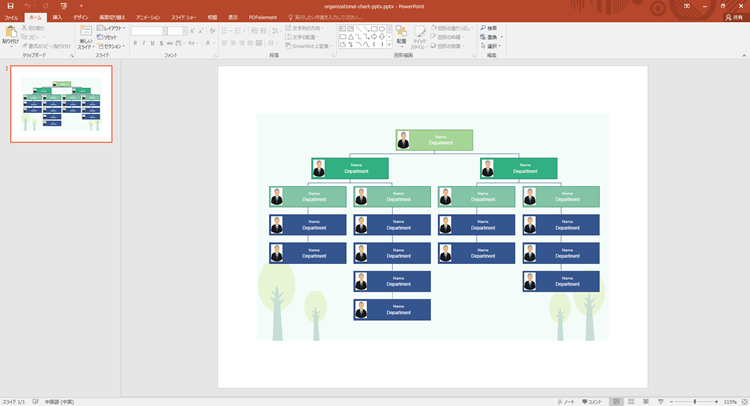Screen dimensions: 750x406
Task: Open the Insert (挿入) ribbon tab
Action: tap(57, 17)
